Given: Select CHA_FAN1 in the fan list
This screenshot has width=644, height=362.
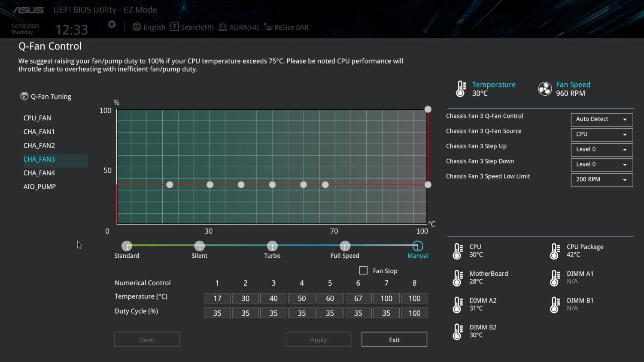Looking at the screenshot, I should pyautogui.click(x=39, y=132).
